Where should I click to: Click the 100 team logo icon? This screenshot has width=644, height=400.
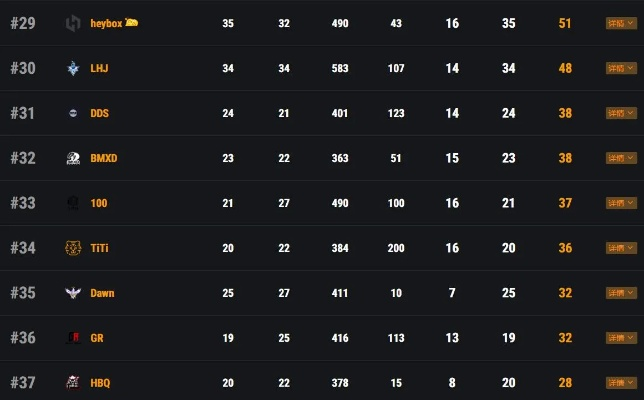coord(73,203)
